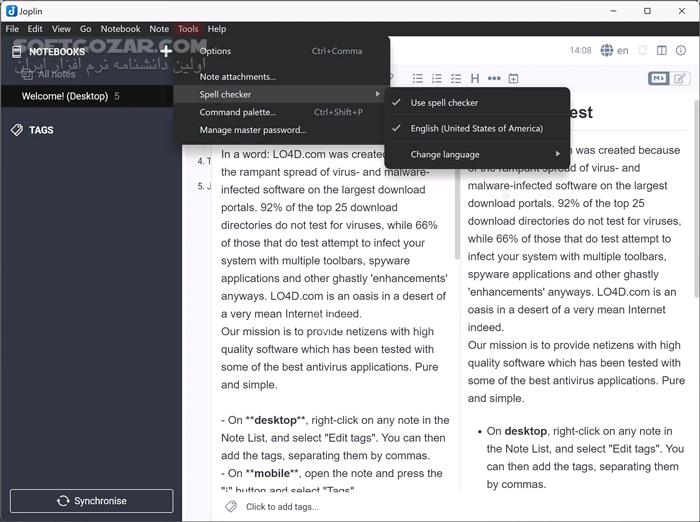Image resolution: width=700 pixels, height=522 pixels.
Task: Insert date time with calendar icon
Action: click(x=513, y=79)
